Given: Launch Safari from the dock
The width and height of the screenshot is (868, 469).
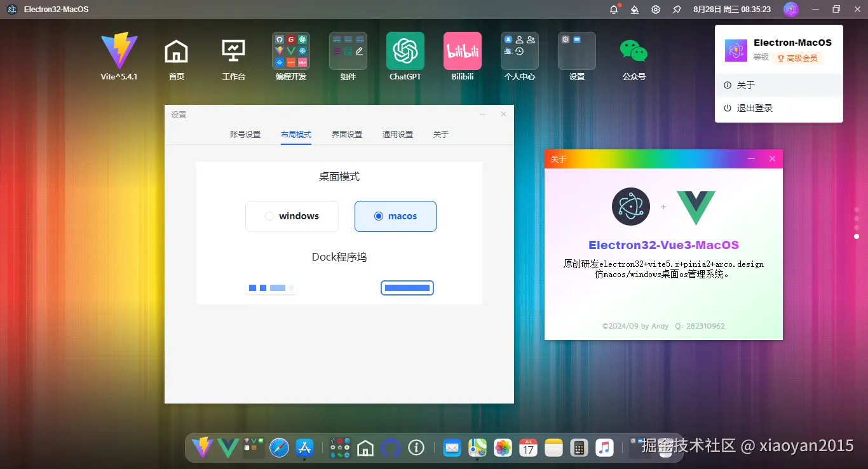Looking at the screenshot, I should point(280,447).
